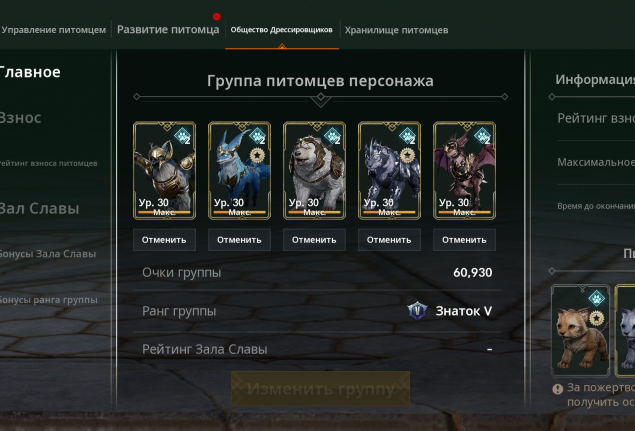Click the paw badge on the polar bear card
The height and width of the screenshot is (431, 635).
coord(332,135)
